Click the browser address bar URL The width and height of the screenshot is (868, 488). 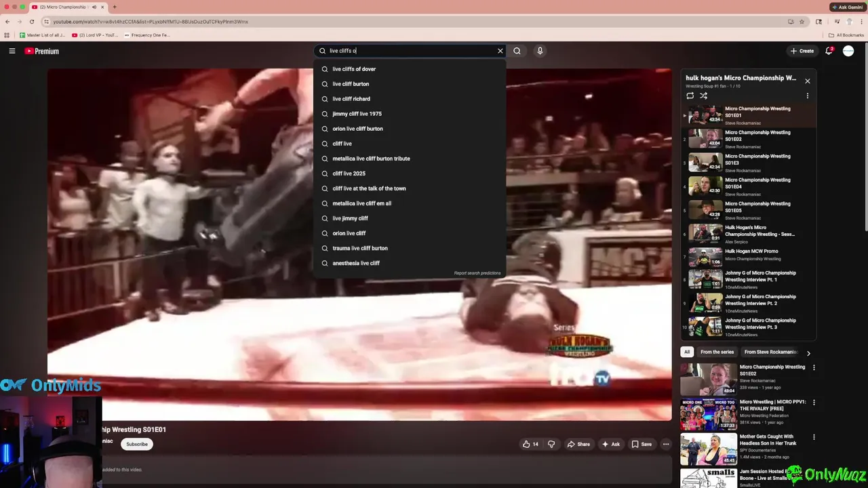[151, 22]
